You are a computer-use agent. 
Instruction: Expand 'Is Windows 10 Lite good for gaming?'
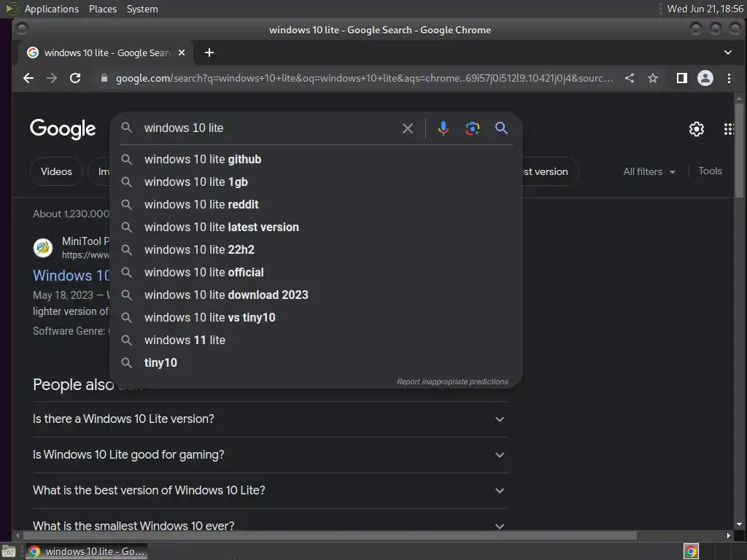tap(270, 455)
